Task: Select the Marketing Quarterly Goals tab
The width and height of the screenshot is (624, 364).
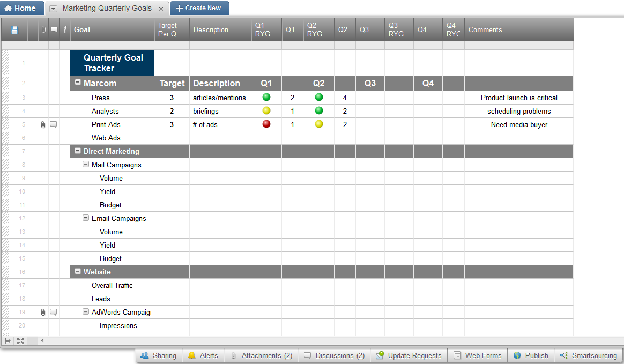Action: coord(107,8)
